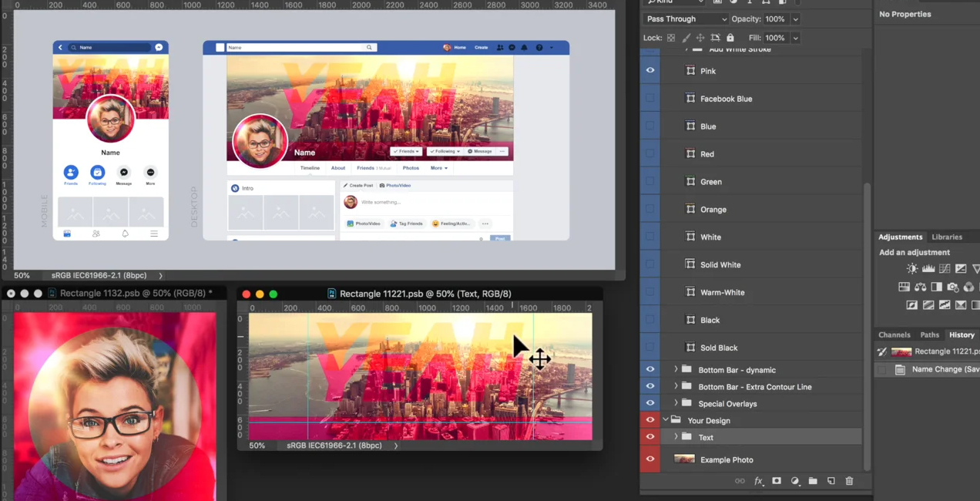Click the Layers panel vertical scrollbar
This screenshot has width=980, height=501.
click(867, 325)
